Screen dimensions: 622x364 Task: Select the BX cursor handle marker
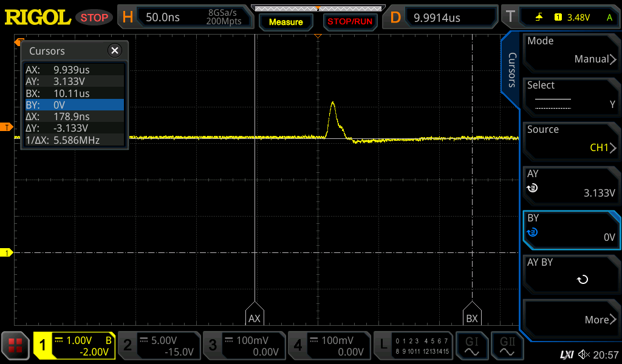(472, 314)
